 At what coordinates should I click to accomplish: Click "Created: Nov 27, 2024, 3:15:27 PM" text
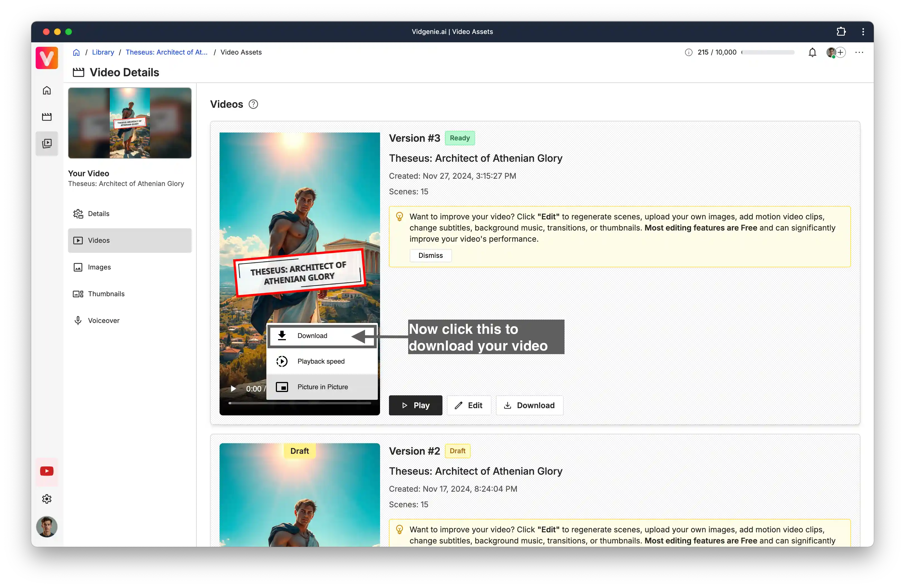(452, 176)
